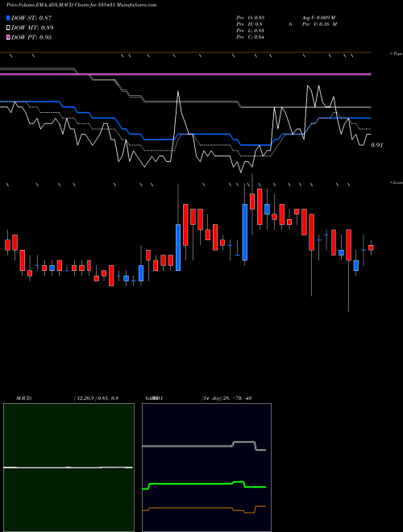Select the 'DOW PT: 0.95' legend label
The image size is (403, 532).
tap(31, 38)
